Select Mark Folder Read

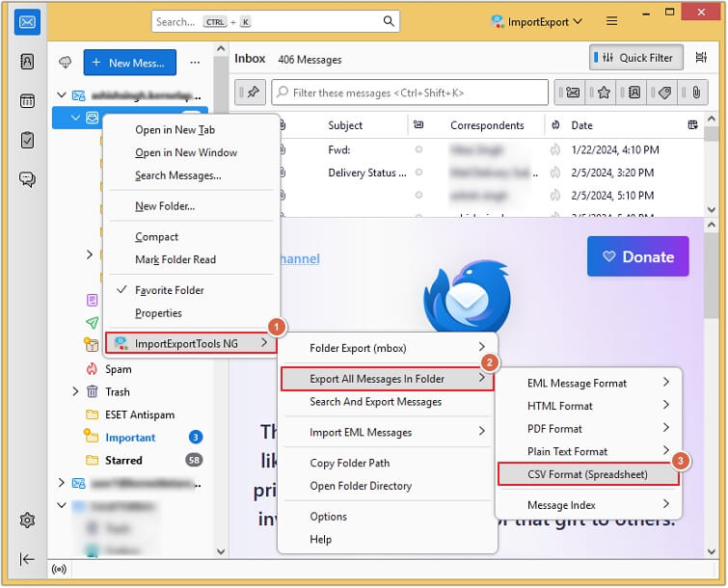click(x=191, y=259)
